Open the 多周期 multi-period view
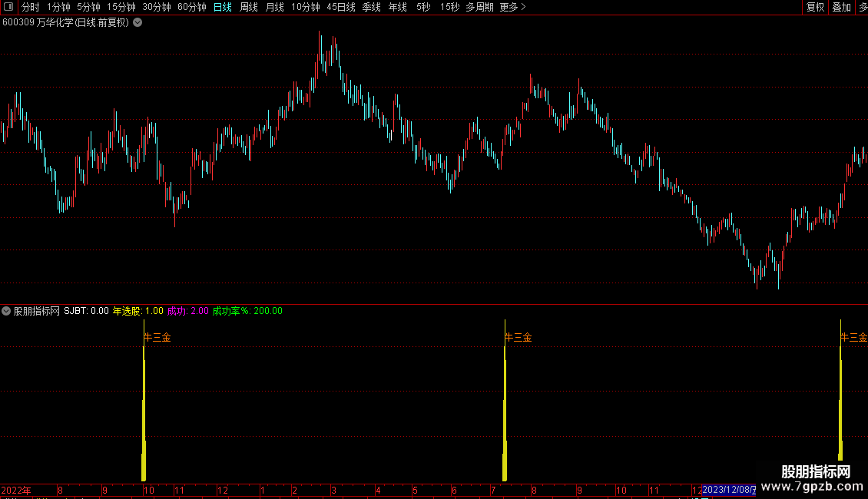Viewport: 868px width, 499px height. tap(479, 7)
